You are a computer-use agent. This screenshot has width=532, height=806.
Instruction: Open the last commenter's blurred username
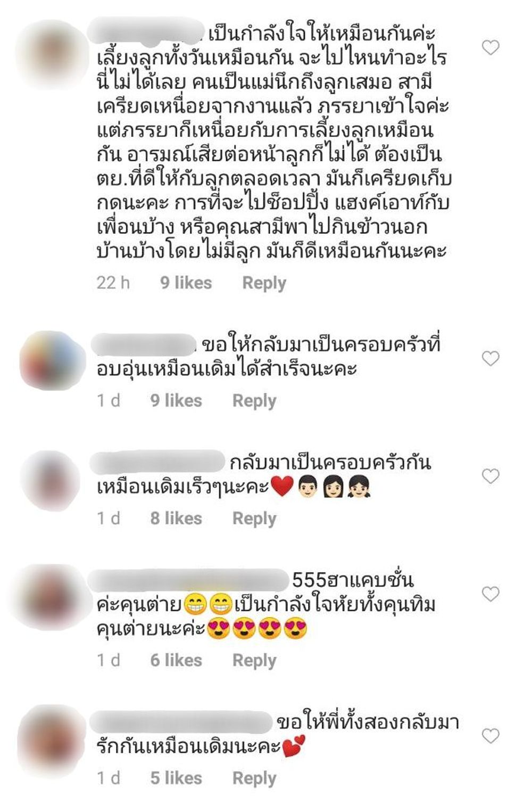coord(181,722)
